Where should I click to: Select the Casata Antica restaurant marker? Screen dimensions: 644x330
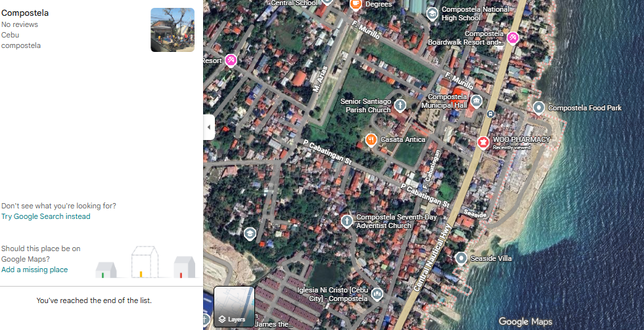(371, 139)
